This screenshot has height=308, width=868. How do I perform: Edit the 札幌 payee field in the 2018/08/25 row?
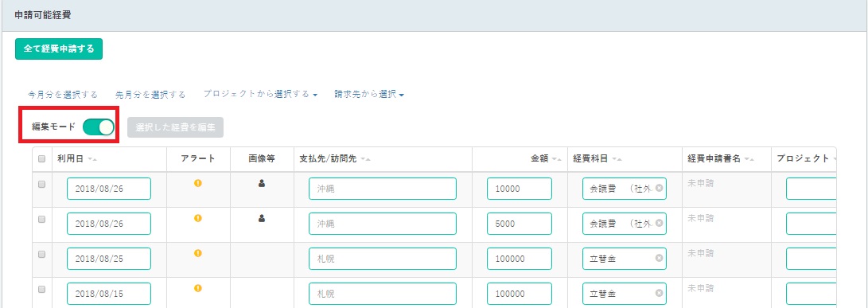point(383,258)
